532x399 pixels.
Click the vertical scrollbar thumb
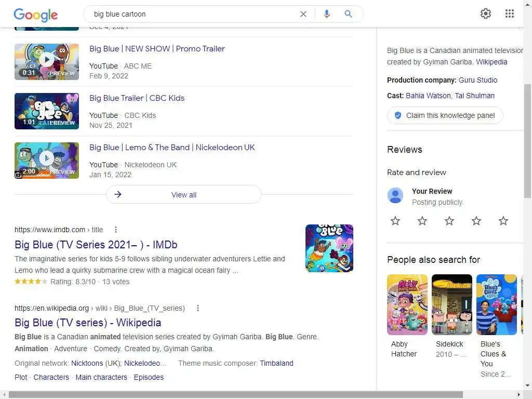point(527,141)
